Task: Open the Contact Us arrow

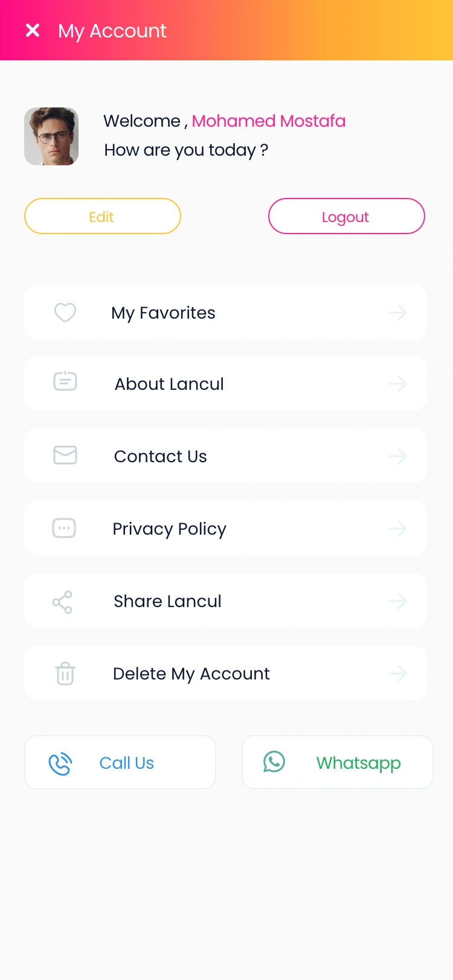Action: [x=397, y=456]
